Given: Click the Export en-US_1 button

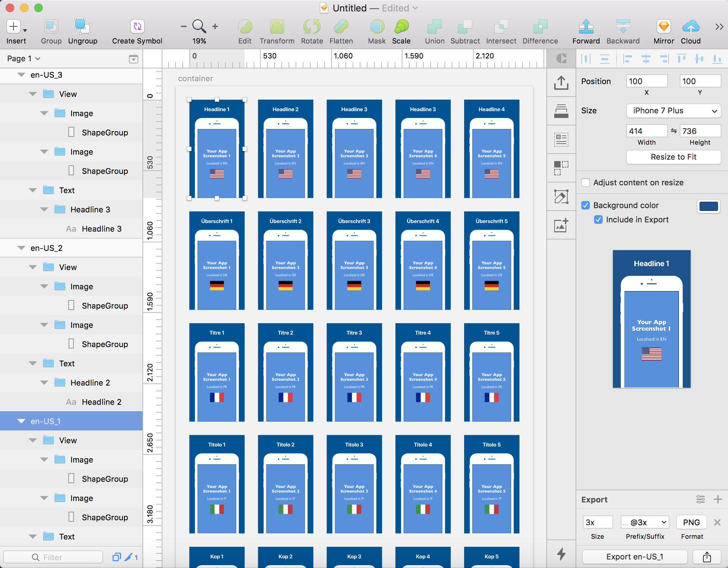Looking at the screenshot, I should click(x=635, y=557).
